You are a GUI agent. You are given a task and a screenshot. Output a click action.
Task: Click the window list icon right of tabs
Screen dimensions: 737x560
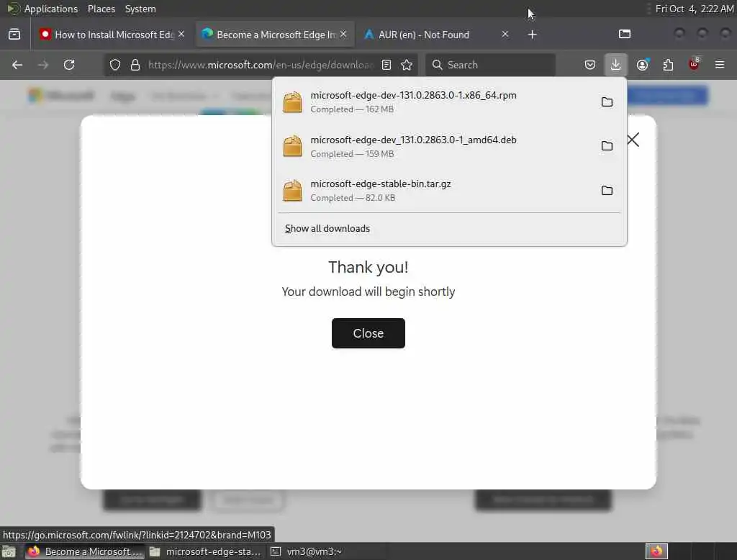[x=625, y=34]
